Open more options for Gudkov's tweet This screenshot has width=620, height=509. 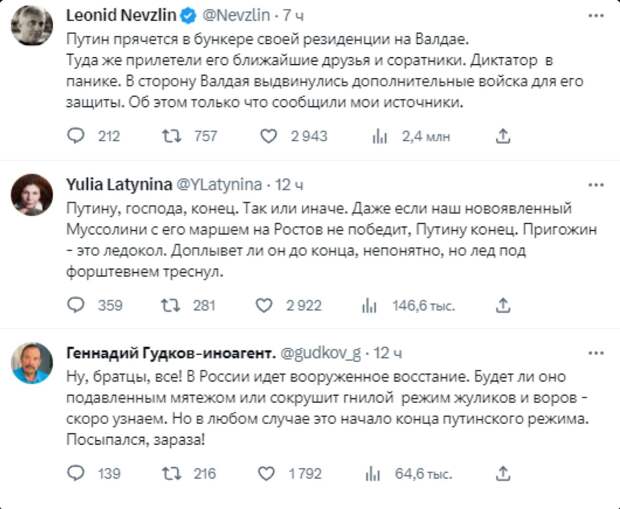pos(596,353)
